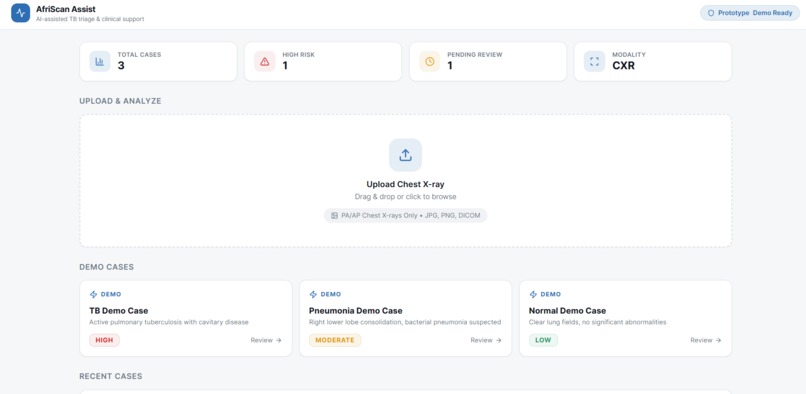The image size is (806, 394).
Task: Select the Pending Review stat card
Action: click(x=488, y=61)
